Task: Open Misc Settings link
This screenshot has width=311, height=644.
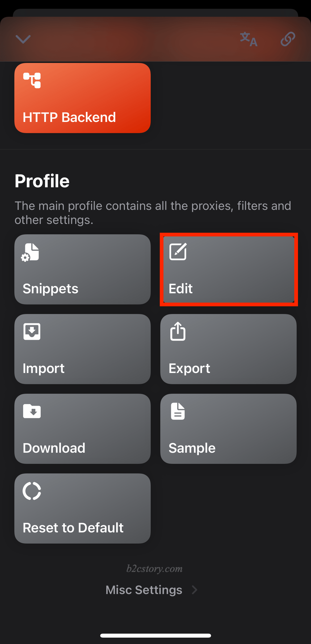Action: point(152,590)
